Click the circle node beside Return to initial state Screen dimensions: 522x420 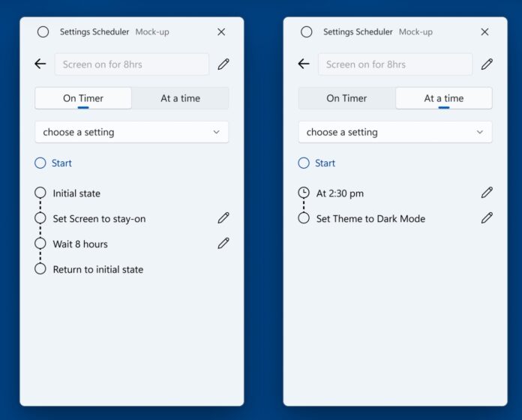(x=40, y=268)
